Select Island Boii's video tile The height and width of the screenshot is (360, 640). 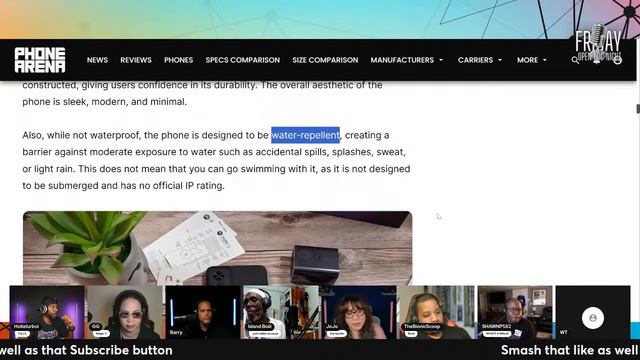(281, 312)
